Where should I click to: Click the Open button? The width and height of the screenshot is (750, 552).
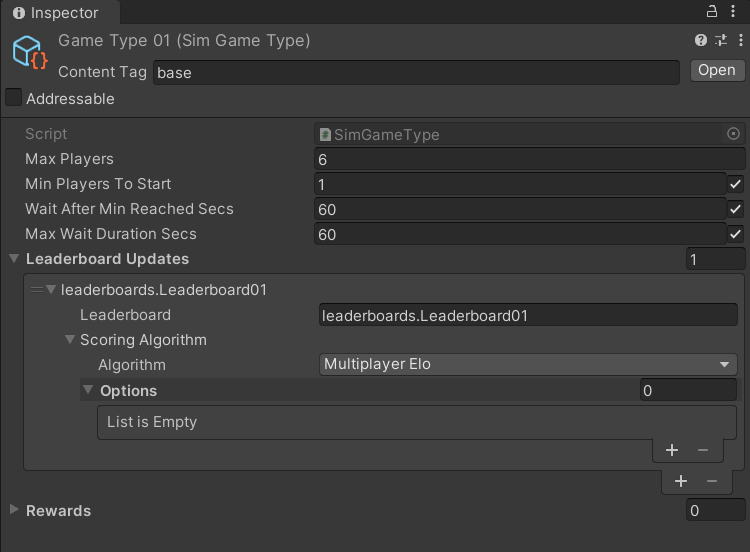click(716, 70)
